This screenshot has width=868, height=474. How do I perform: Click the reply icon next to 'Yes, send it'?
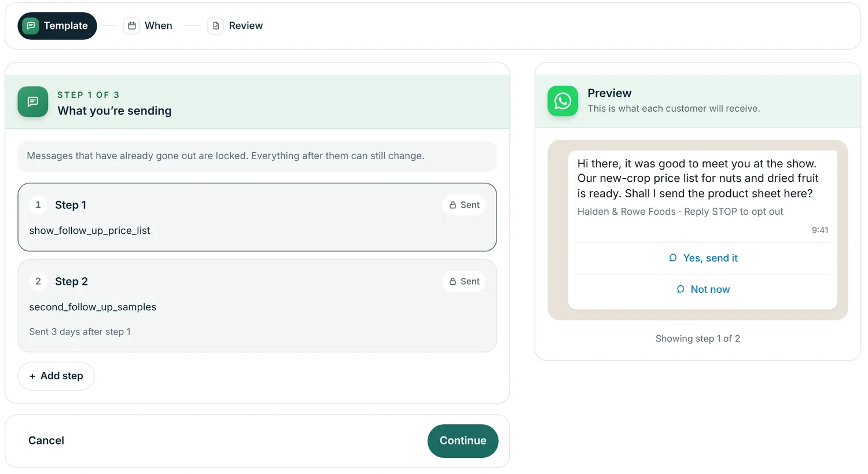[x=673, y=258]
